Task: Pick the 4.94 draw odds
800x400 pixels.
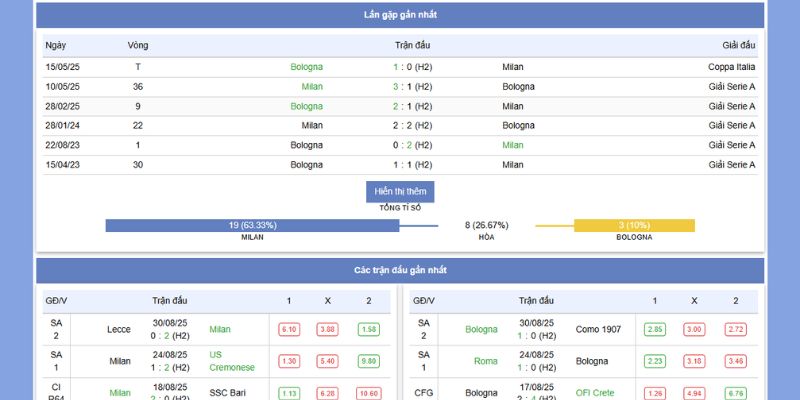Action: pos(694,393)
